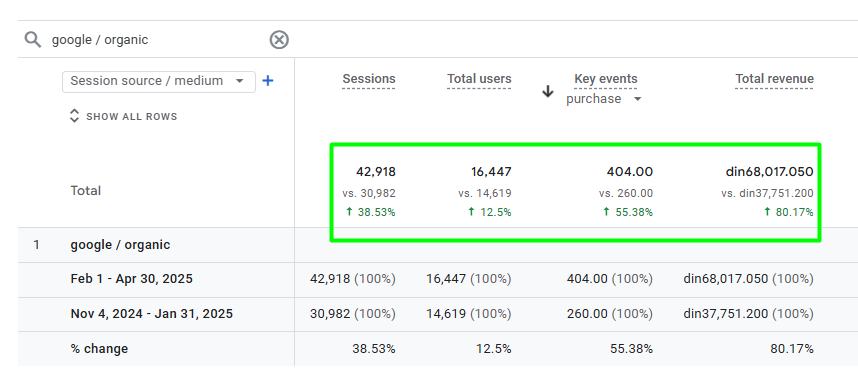858x374 pixels.
Task: Click green 12.5% increase in Total row
Action: [x=490, y=212]
